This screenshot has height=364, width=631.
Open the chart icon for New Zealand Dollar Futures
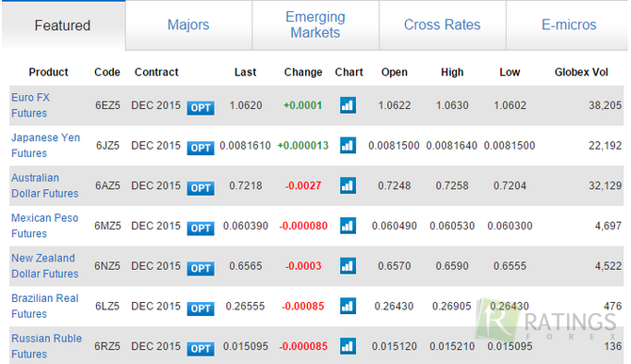348,266
